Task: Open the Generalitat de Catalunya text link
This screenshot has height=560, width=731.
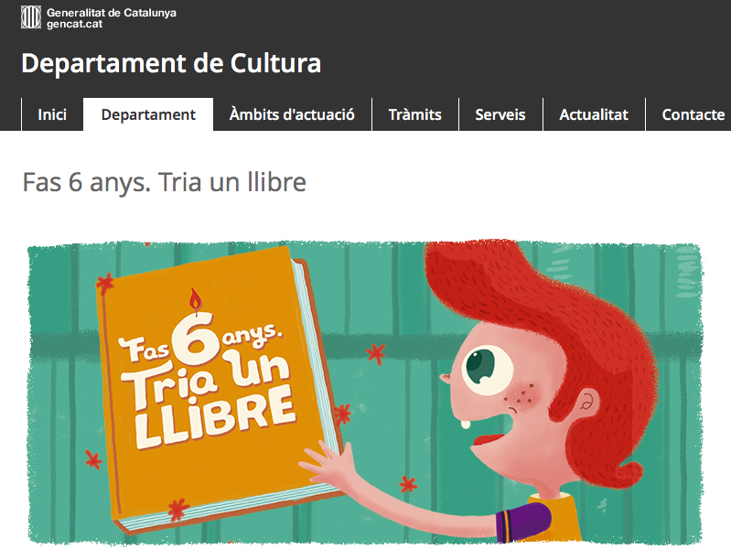Action: click(112, 13)
